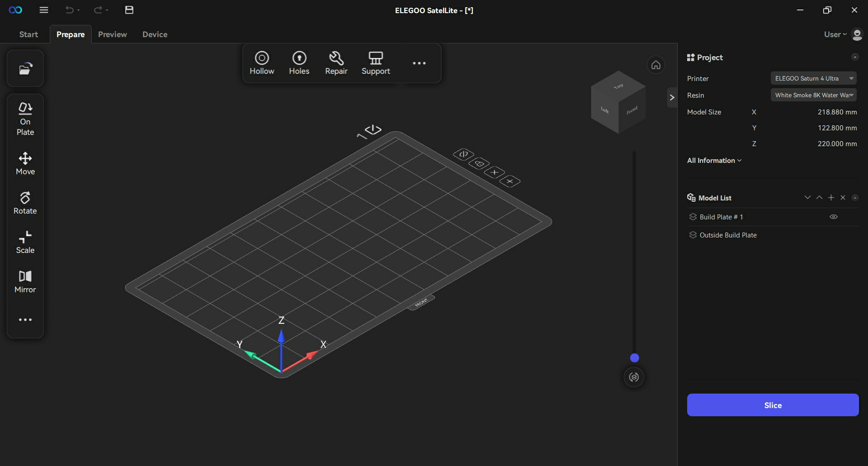The image size is (868, 466).
Task: Click the layer view toggle below the slider
Action: 634,377
